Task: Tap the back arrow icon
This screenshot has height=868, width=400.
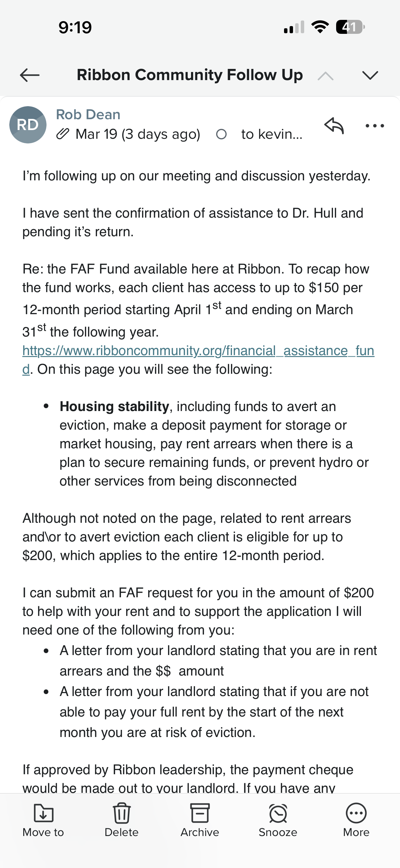Action: [x=30, y=75]
